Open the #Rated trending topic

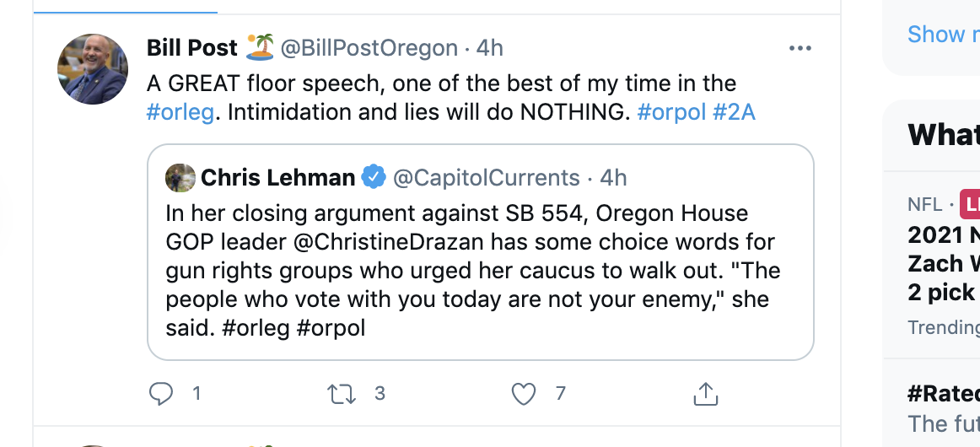[x=943, y=394]
